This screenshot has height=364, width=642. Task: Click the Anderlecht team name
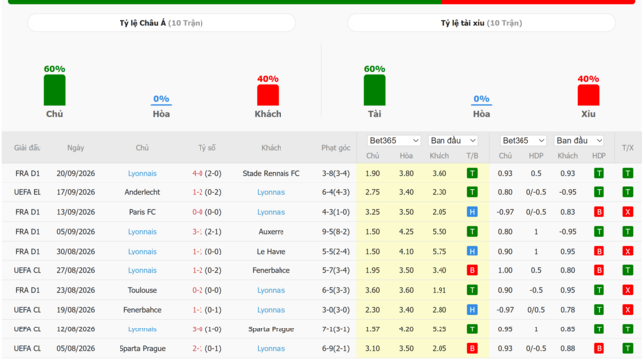click(142, 192)
